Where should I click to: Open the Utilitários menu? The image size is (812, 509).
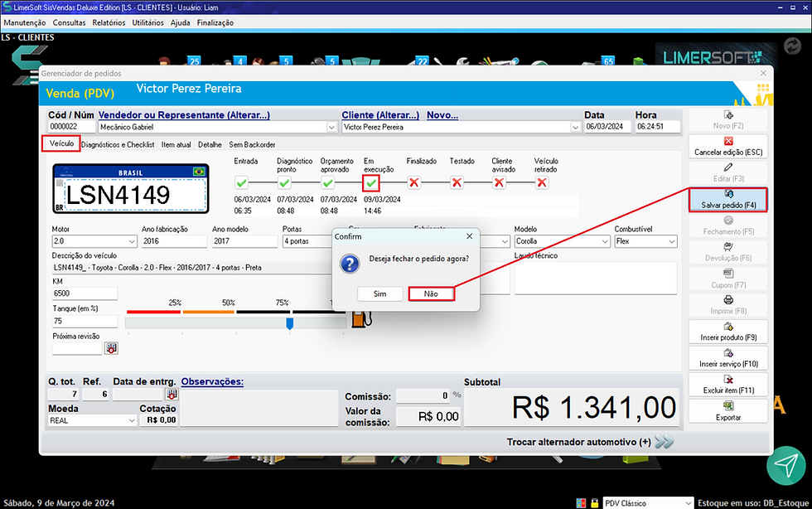(x=147, y=23)
